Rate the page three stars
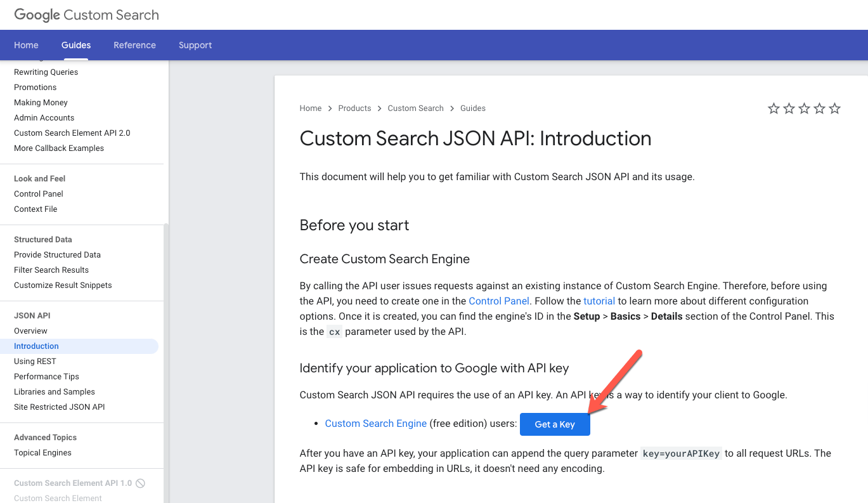Viewport: 868px width, 503px height. [x=804, y=108]
